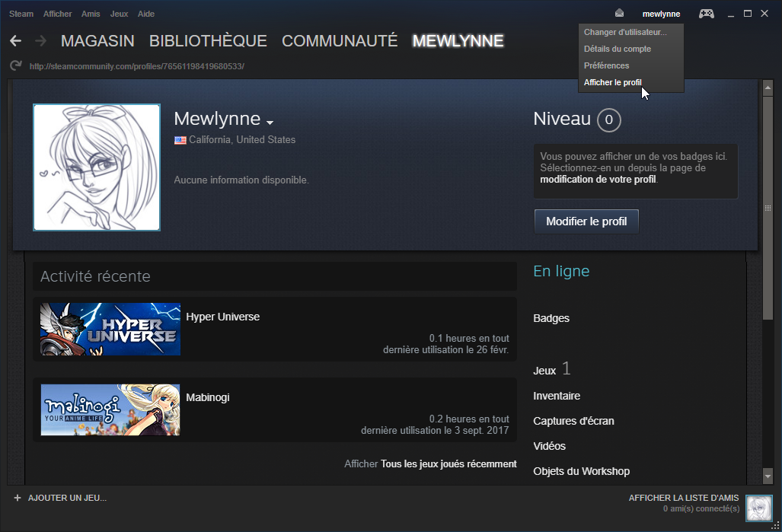The height and width of the screenshot is (532, 782).
Task: Go to the BIBLIOTHÈQUE tab
Action: click(208, 40)
